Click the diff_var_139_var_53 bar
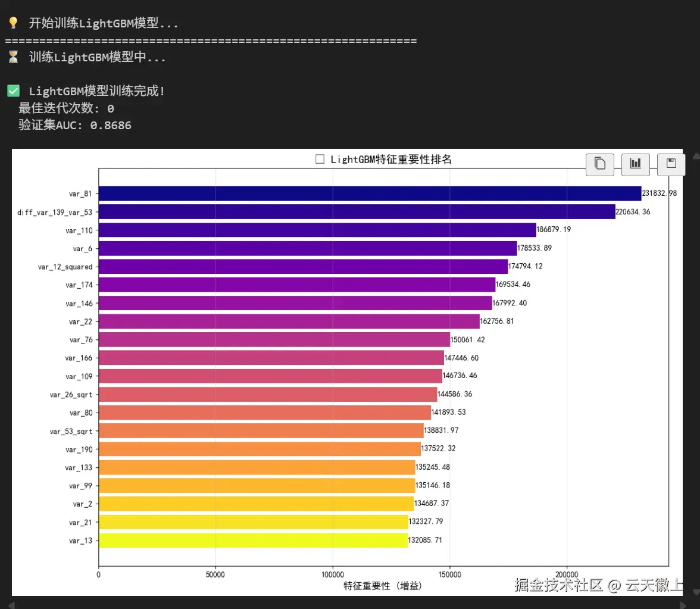 click(357, 212)
